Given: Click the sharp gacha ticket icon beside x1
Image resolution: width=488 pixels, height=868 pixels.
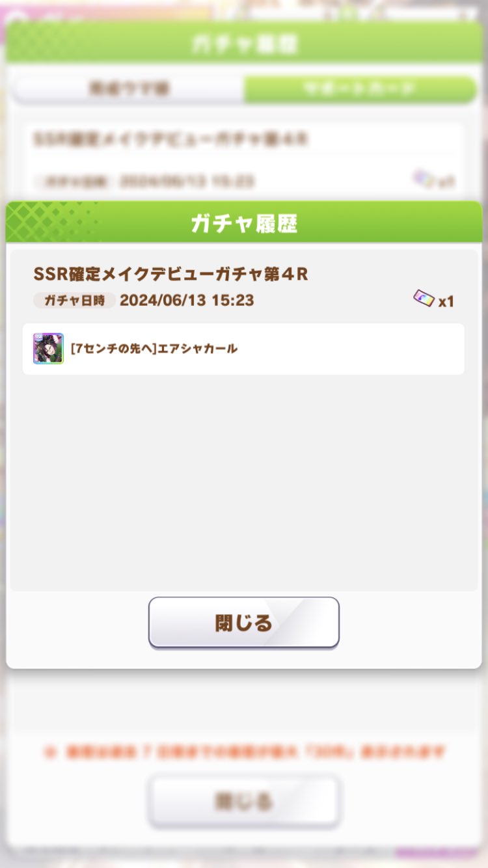Looking at the screenshot, I should coord(424,299).
